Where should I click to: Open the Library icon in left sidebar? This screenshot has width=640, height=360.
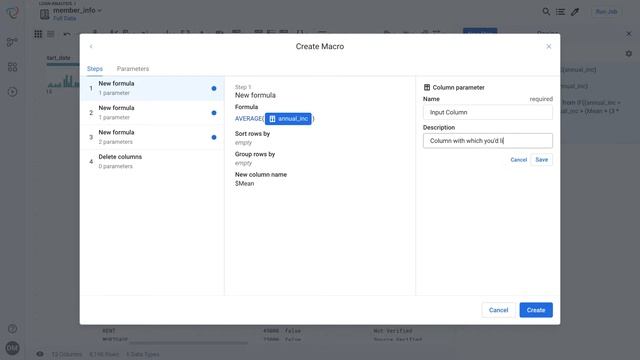[x=12, y=67]
